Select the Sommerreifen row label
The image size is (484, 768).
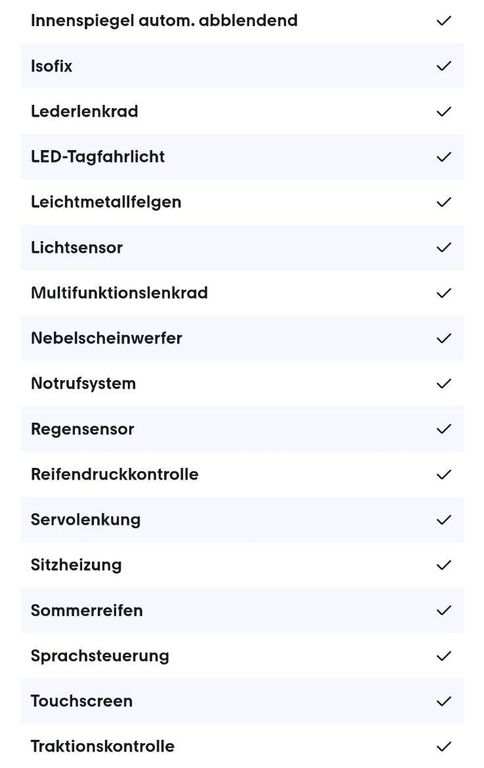click(87, 610)
